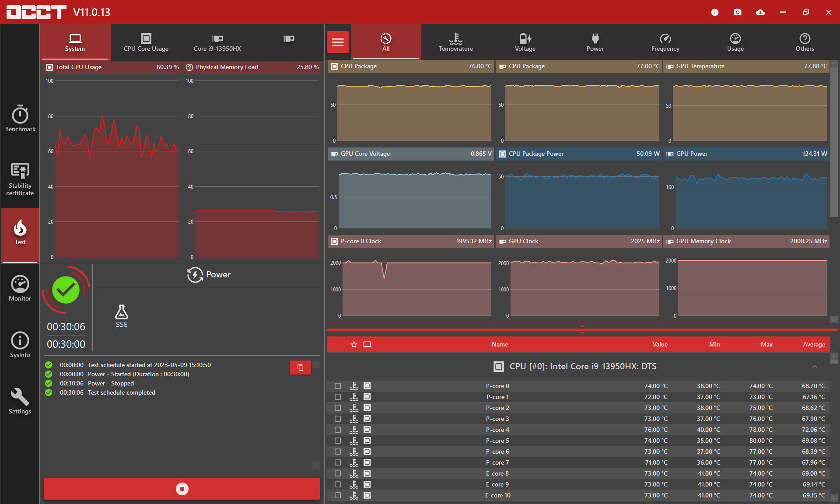Expand the graphs panel with the up arrow

pos(582,326)
